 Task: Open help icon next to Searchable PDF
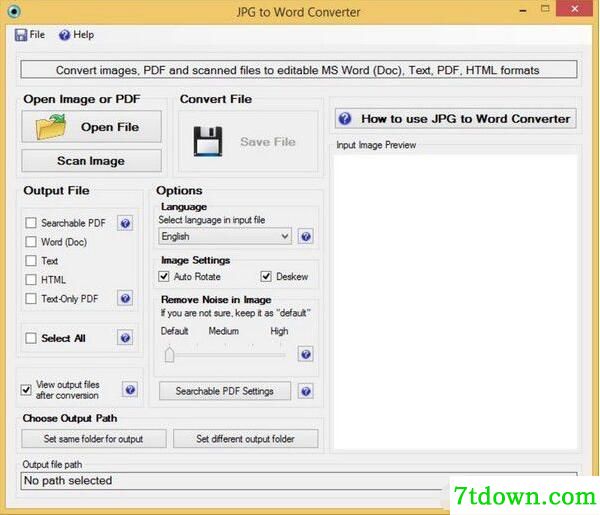[x=125, y=223]
